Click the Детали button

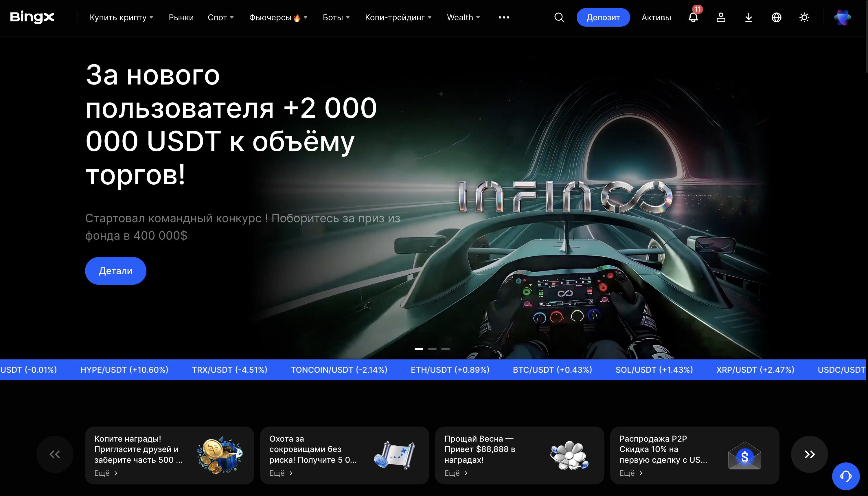[x=115, y=271]
